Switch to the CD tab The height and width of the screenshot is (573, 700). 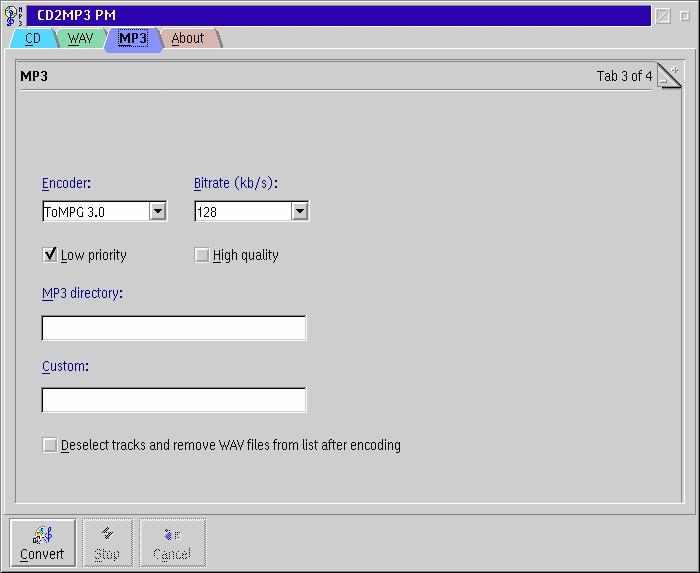33,38
